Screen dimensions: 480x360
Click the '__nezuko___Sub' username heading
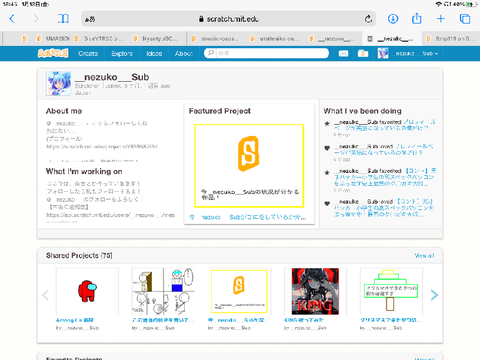pos(112,77)
